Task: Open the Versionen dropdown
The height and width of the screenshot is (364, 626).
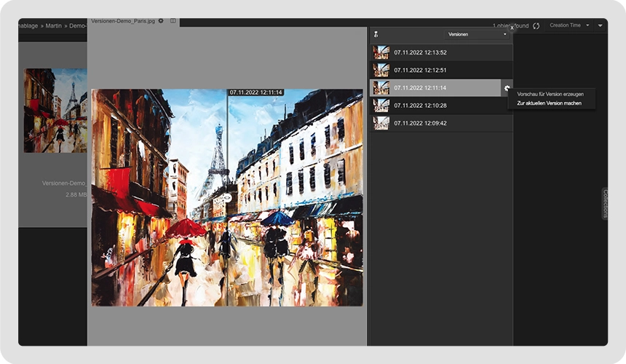Action: point(478,34)
